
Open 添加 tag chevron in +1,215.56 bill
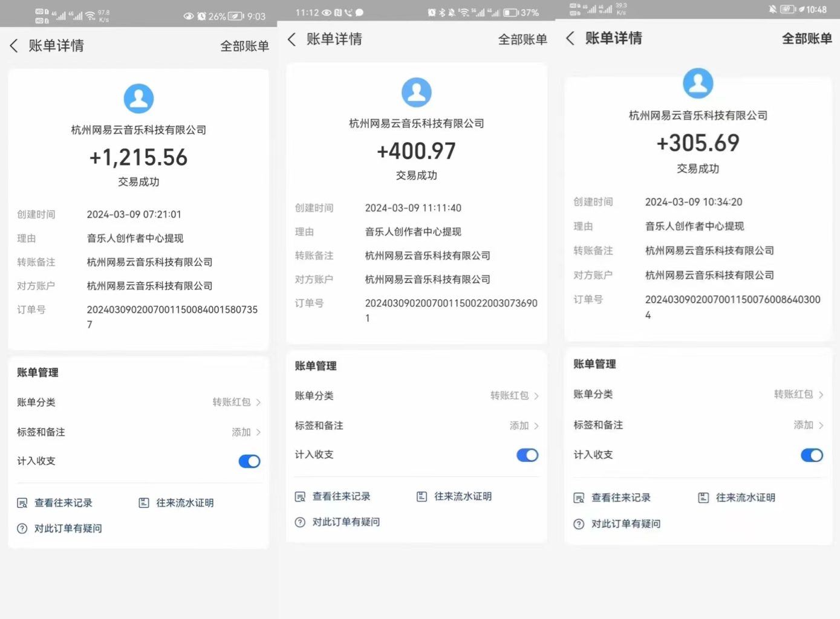click(x=258, y=432)
